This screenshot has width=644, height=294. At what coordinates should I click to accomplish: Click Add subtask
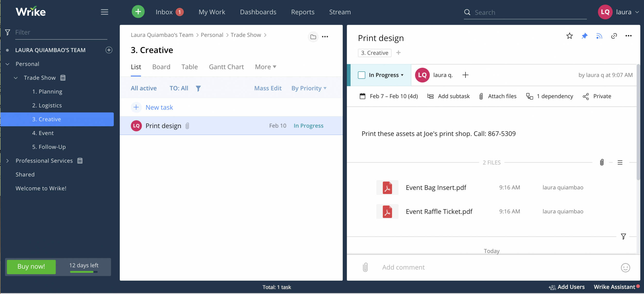click(448, 96)
